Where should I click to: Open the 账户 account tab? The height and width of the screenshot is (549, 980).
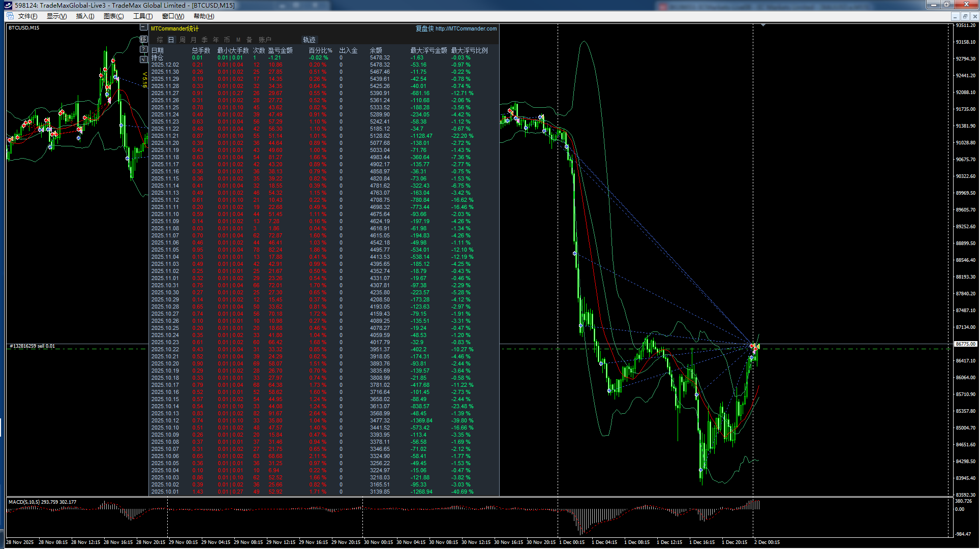265,40
